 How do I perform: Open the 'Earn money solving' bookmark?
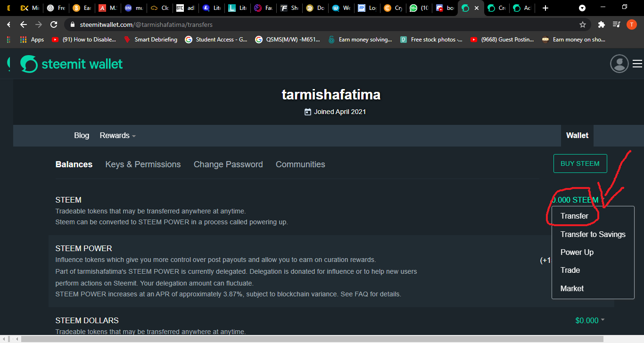[360, 40]
